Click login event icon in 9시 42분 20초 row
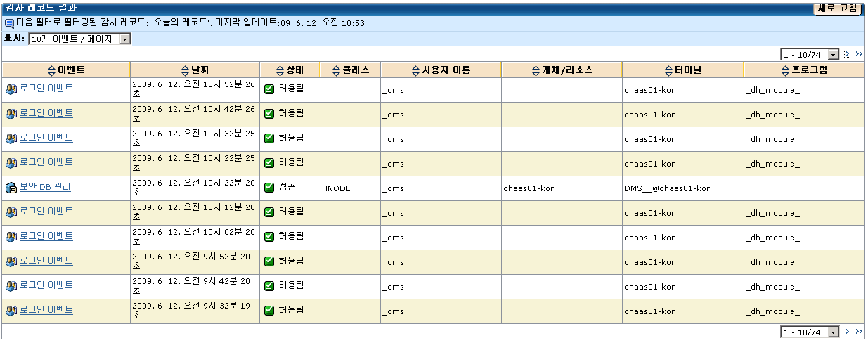 click(x=11, y=286)
